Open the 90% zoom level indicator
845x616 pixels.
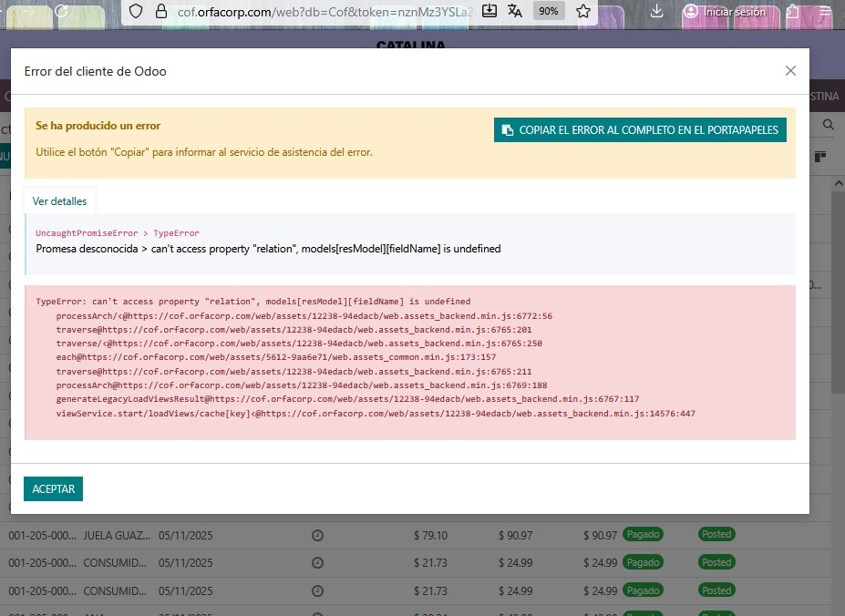click(x=549, y=12)
